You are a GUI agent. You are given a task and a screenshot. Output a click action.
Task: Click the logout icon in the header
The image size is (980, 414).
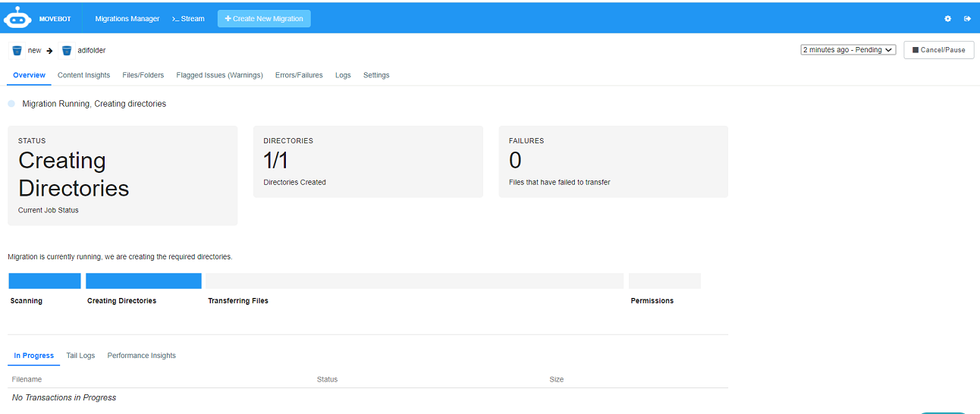coord(967,19)
